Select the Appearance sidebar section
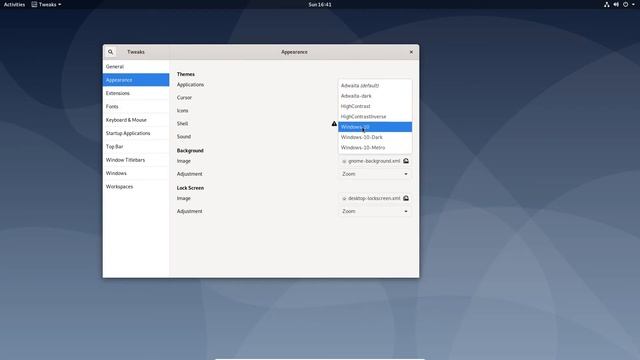640x360 pixels. [136, 80]
